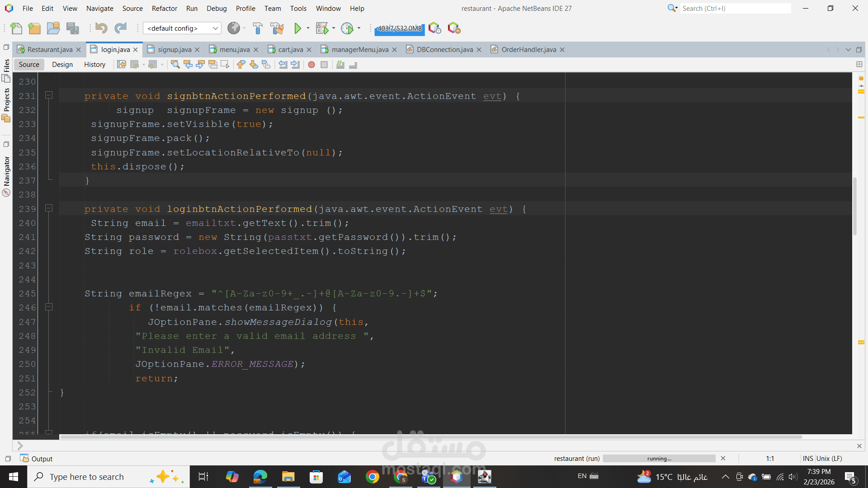Toggle the Source view button
868x488 pixels.
(x=29, y=65)
